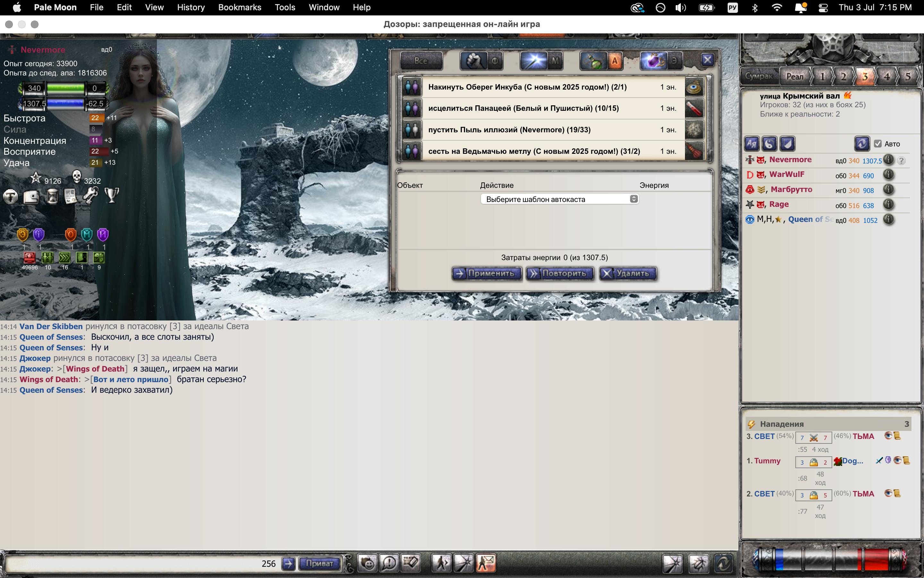
Task: Click the red effect icon labeled 49696
Action: pos(30,258)
